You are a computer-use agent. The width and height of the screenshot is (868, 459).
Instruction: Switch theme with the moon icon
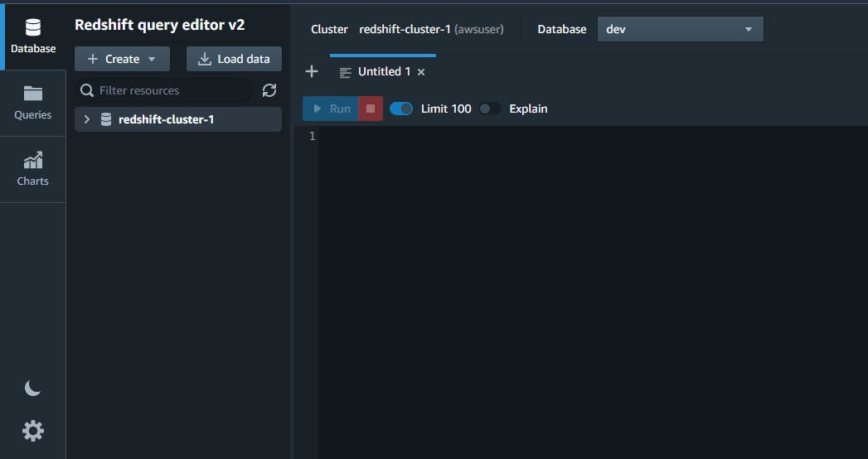click(32, 388)
